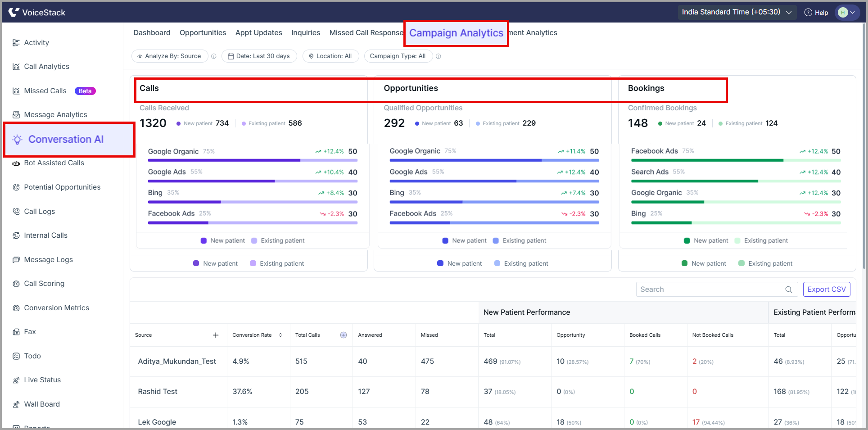Click the Call Analytics chart icon
The height and width of the screenshot is (430, 868).
tap(16, 67)
